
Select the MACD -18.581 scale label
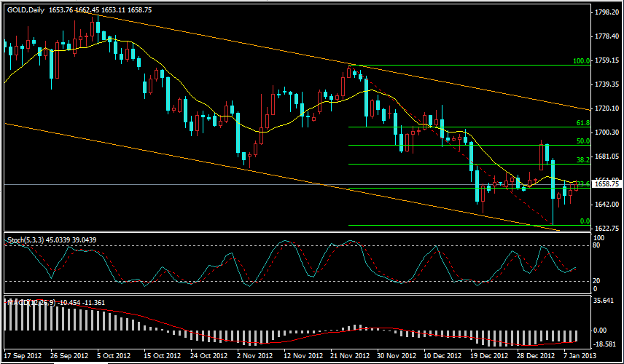click(604, 344)
